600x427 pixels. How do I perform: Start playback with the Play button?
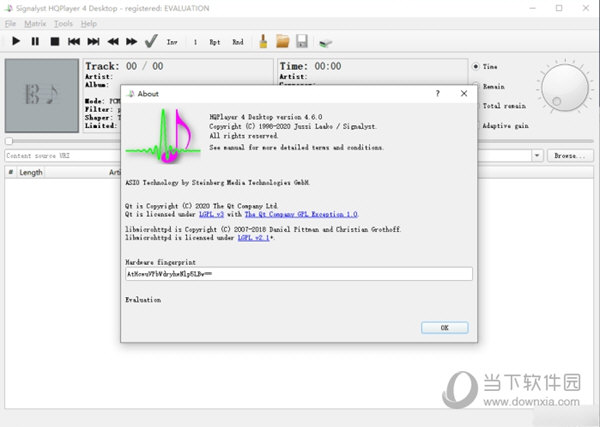(x=16, y=41)
